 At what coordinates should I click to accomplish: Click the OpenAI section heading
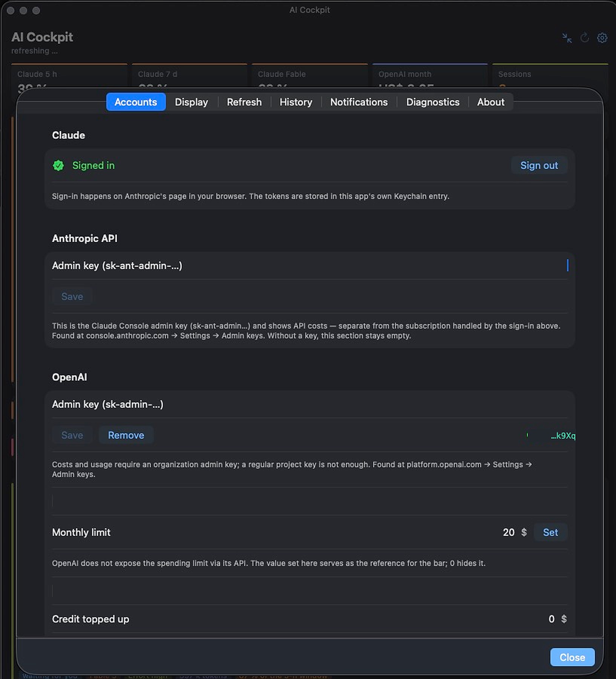coord(69,377)
